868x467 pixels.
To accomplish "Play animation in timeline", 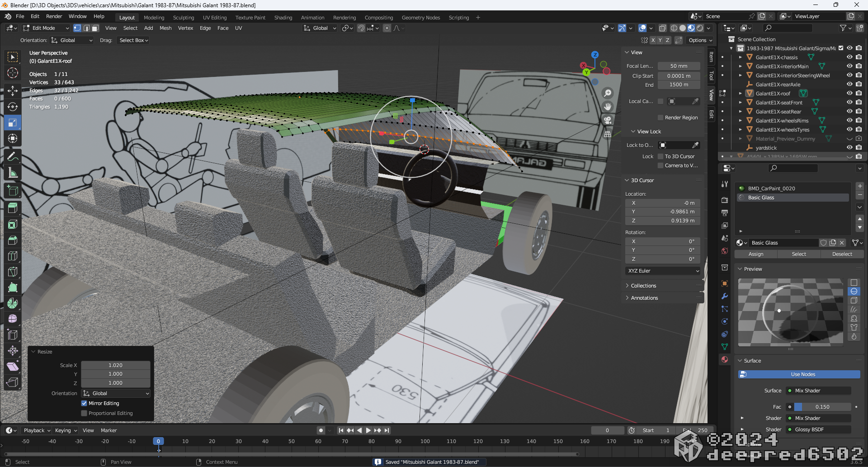I will click(x=368, y=430).
